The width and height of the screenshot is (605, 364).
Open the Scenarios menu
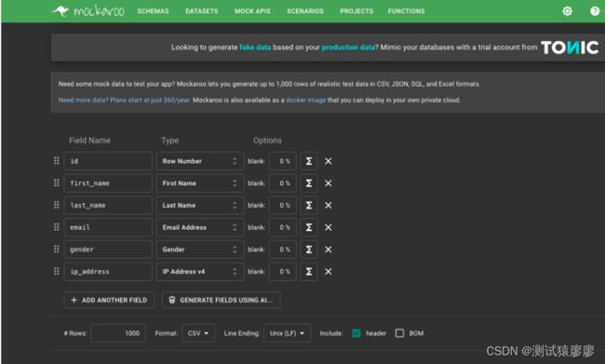(305, 11)
